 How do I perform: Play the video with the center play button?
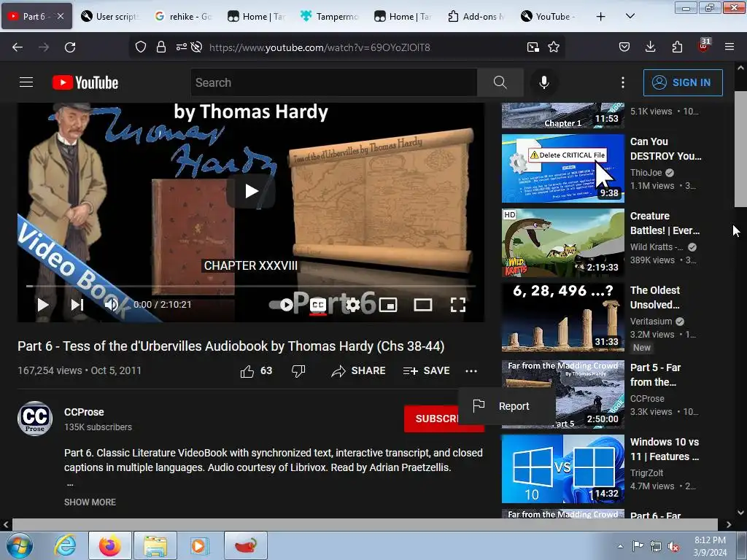[251, 191]
